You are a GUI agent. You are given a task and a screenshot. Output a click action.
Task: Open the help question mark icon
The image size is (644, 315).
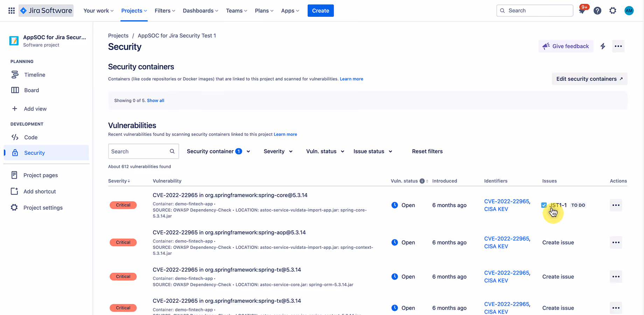click(x=597, y=10)
